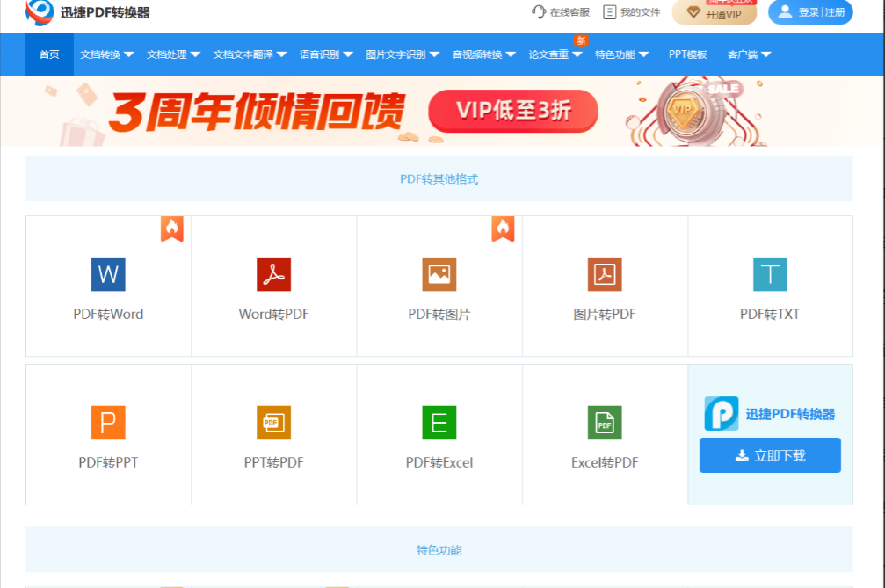Click the download arrow icon in 立即下载

[x=742, y=455]
